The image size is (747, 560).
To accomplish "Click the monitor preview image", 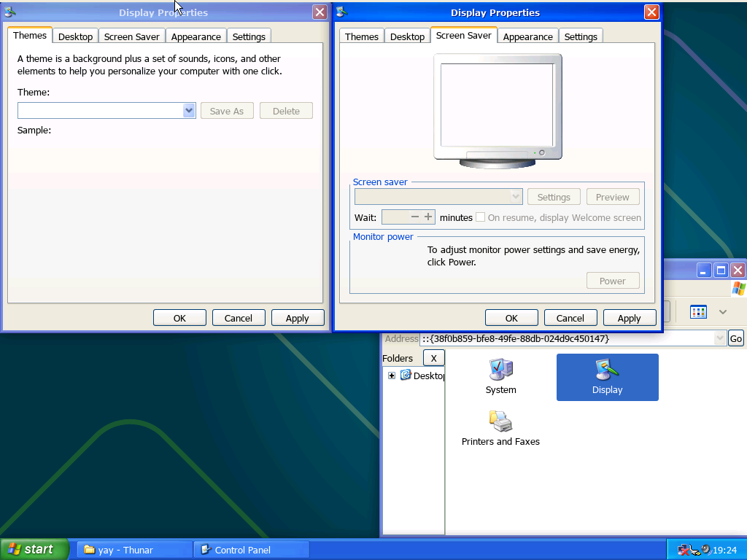I will pyautogui.click(x=498, y=109).
